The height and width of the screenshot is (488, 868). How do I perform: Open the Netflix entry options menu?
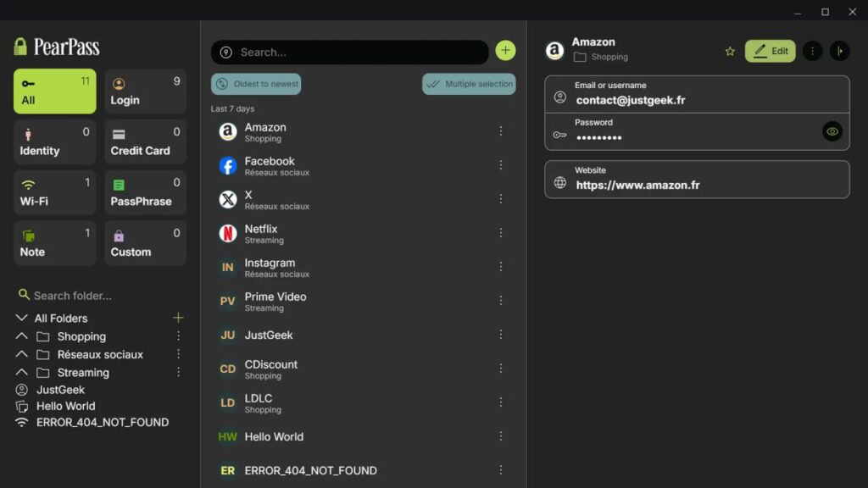[501, 232]
